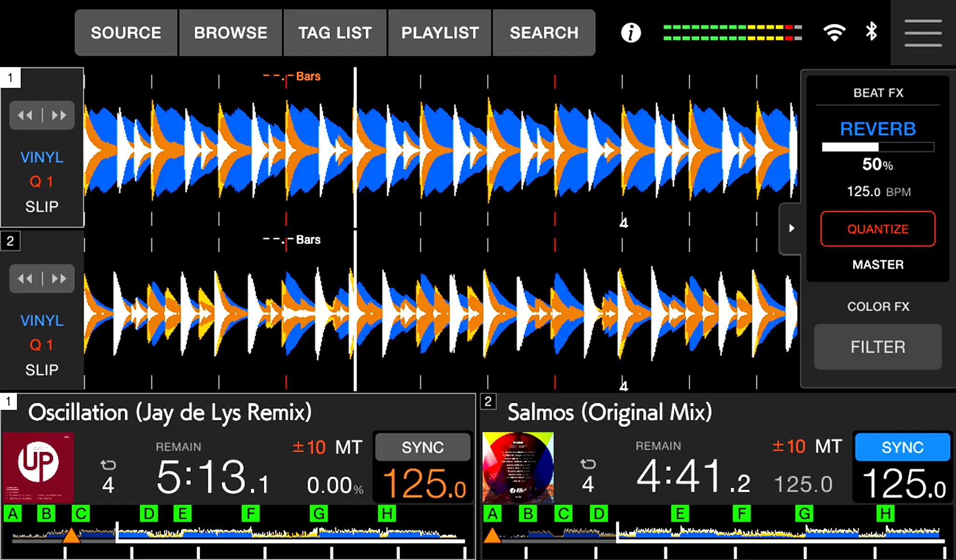This screenshot has height=560, width=956.
Task: Jump to hot cue D on deck 2
Action: [x=598, y=514]
